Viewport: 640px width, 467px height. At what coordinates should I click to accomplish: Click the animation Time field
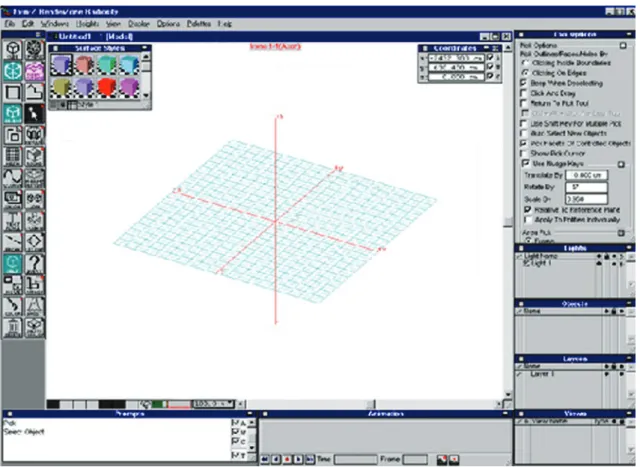pos(355,460)
